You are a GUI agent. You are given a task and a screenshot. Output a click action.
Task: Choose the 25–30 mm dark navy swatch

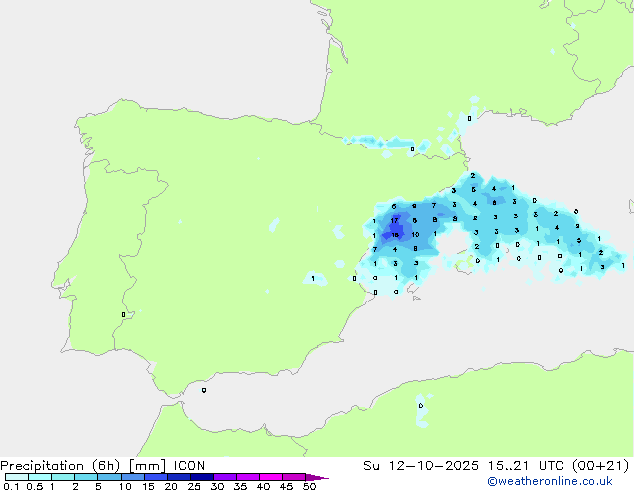[x=202, y=477]
